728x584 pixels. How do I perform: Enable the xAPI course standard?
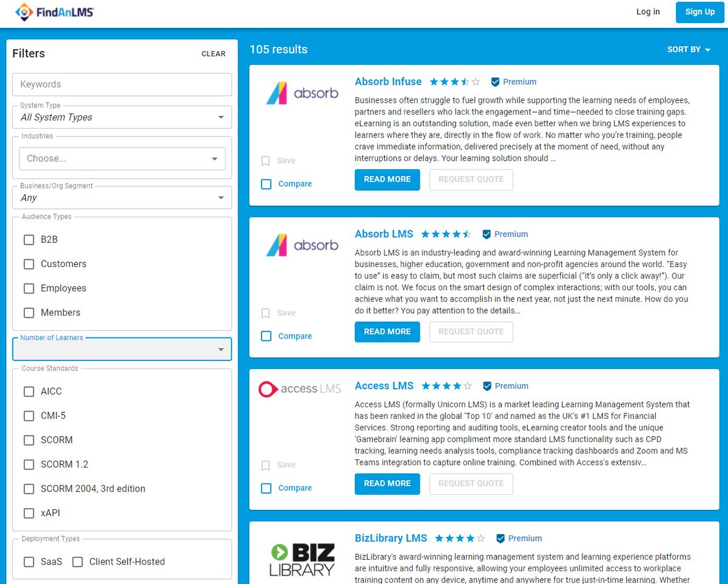29,513
